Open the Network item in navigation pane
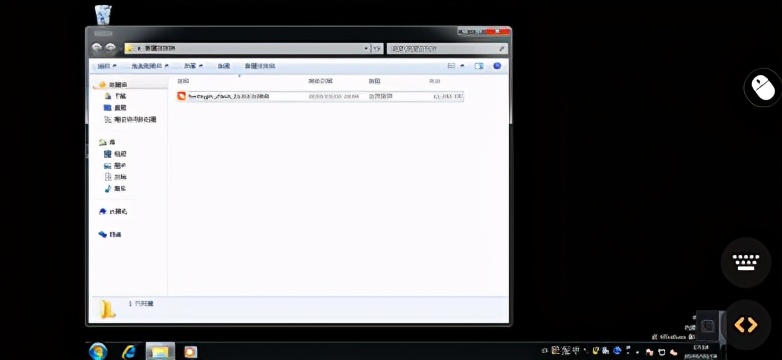 point(110,234)
